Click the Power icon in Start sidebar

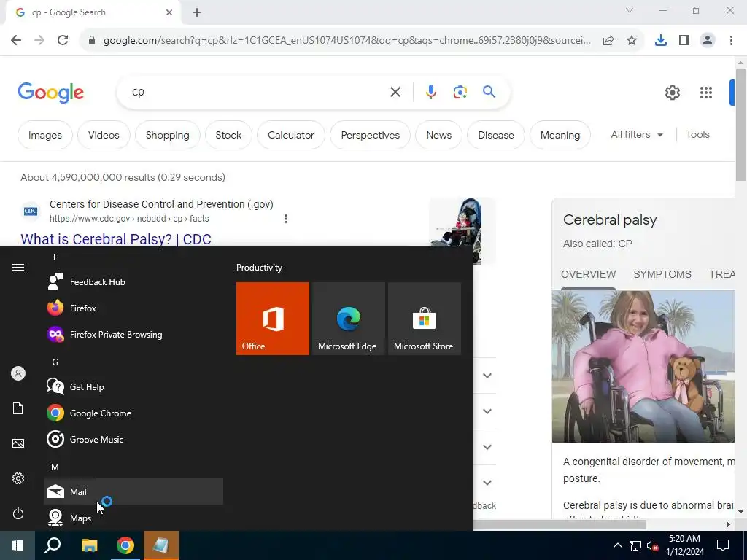(x=18, y=513)
